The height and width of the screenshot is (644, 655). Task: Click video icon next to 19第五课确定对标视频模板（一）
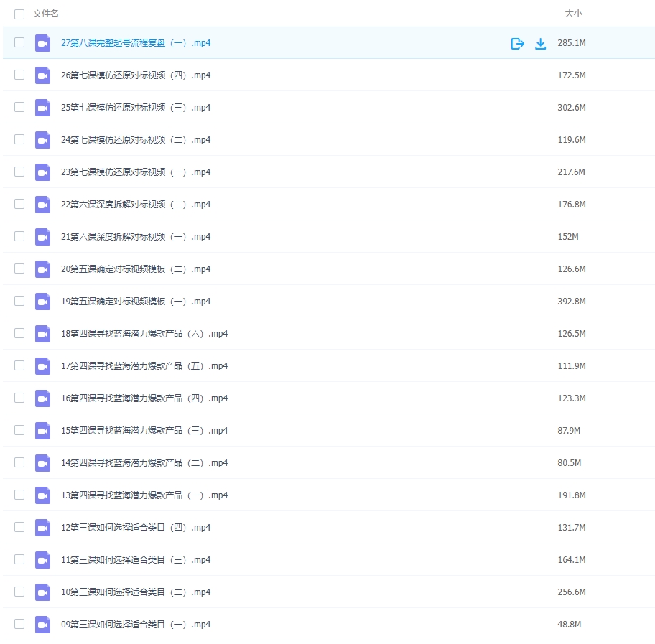(42, 302)
